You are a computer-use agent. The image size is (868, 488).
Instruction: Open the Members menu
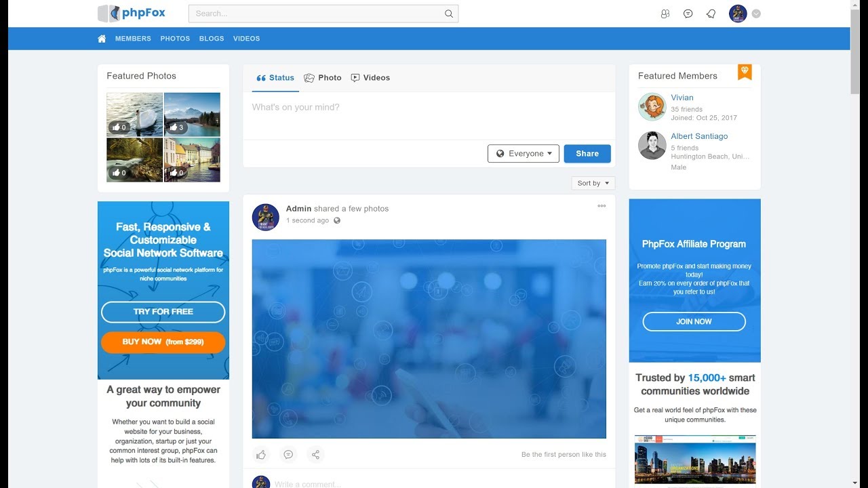pos(133,39)
